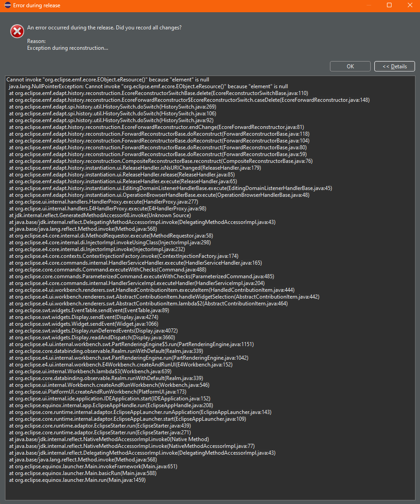Viewport: 420px width, 504px height.
Task: Click the HandlerServiceImpl.executeHandler line
Action: [x=137, y=283]
